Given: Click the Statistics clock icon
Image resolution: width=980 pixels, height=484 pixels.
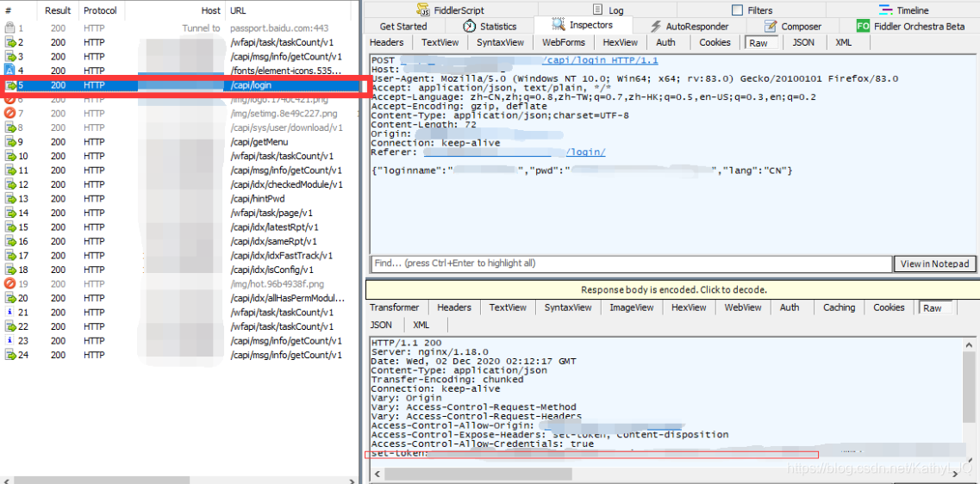Looking at the screenshot, I should point(470,26).
